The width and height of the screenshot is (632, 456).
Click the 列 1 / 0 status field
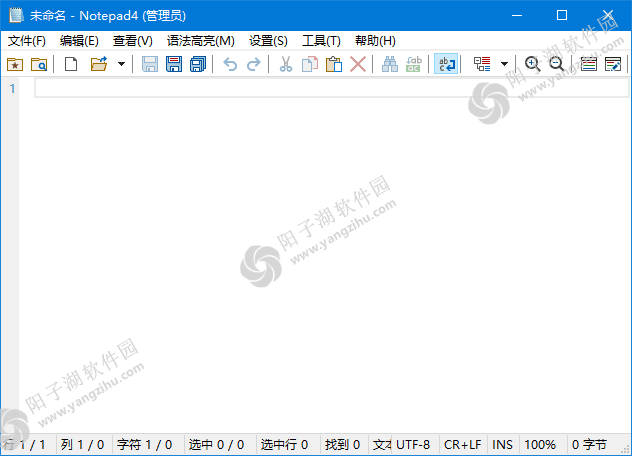(x=84, y=445)
